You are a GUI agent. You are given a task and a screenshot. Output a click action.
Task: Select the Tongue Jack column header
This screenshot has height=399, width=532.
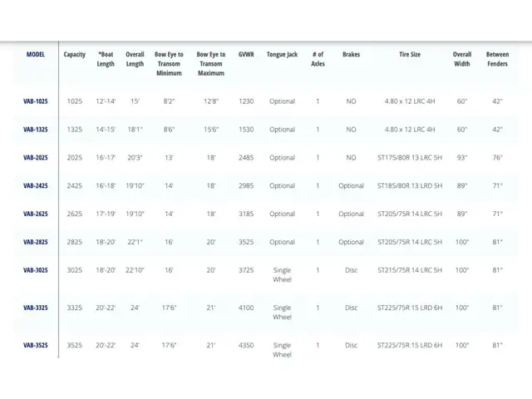point(282,55)
